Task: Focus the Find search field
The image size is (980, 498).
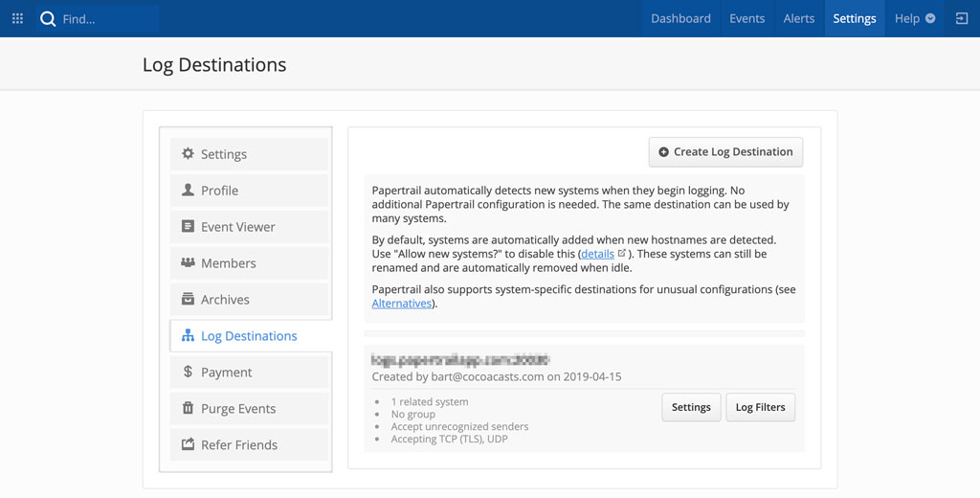Action: tap(97, 19)
